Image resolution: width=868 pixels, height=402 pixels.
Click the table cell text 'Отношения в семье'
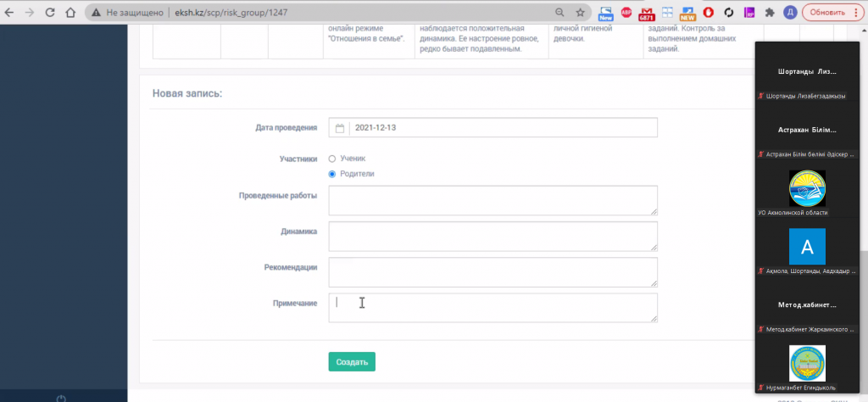tap(366, 39)
